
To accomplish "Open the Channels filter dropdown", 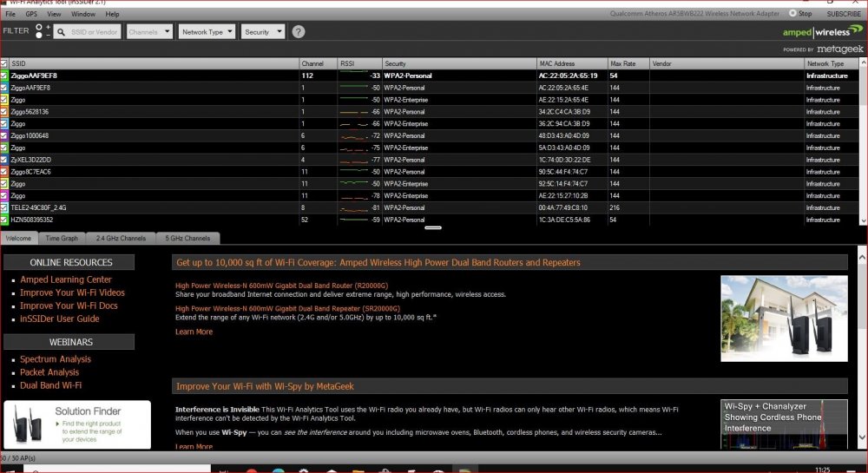I will pos(149,32).
